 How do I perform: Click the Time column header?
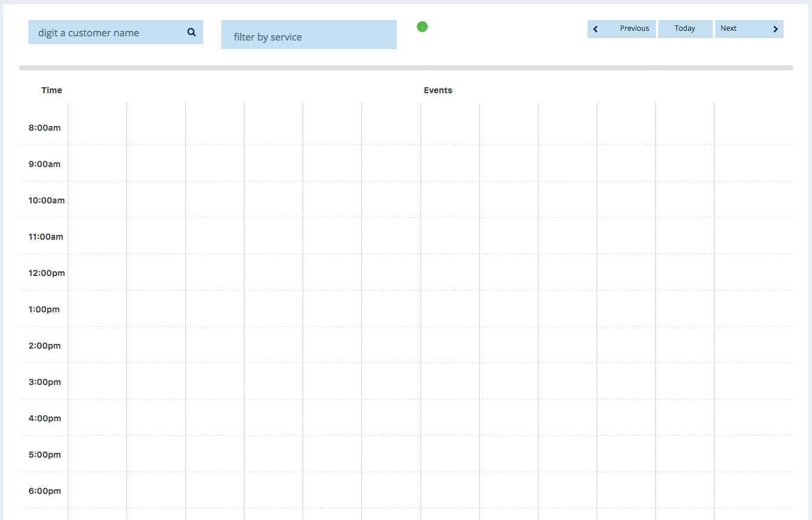tap(51, 90)
